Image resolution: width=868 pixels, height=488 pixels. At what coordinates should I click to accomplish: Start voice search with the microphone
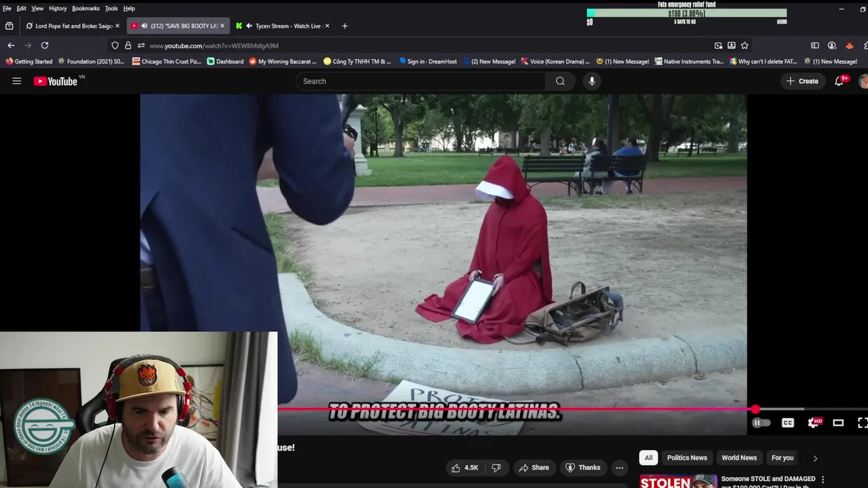pyautogui.click(x=592, y=81)
